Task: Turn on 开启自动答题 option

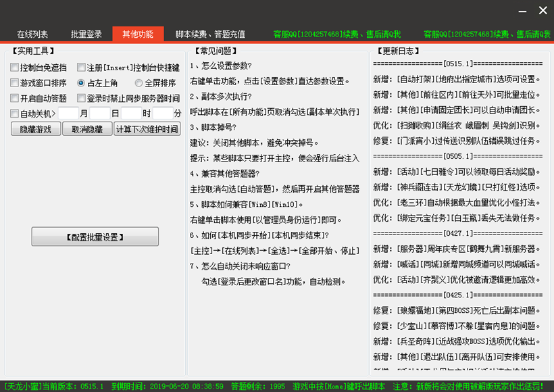Action: tap(15, 99)
